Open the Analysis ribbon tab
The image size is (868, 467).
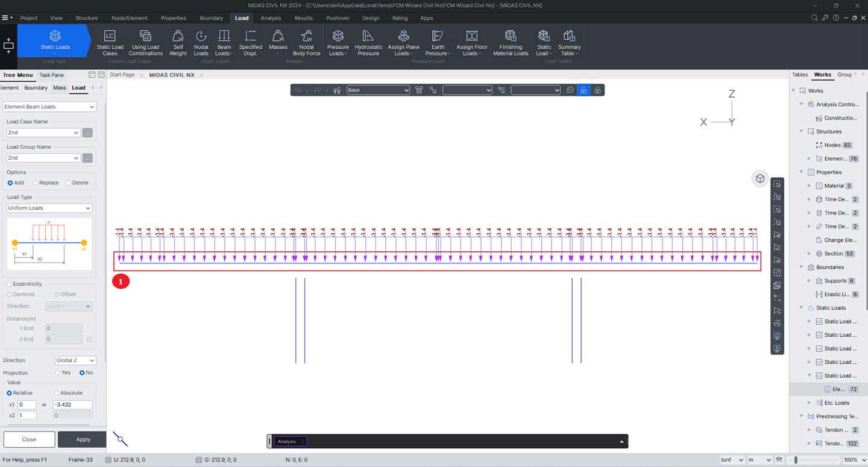coord(271,18)
